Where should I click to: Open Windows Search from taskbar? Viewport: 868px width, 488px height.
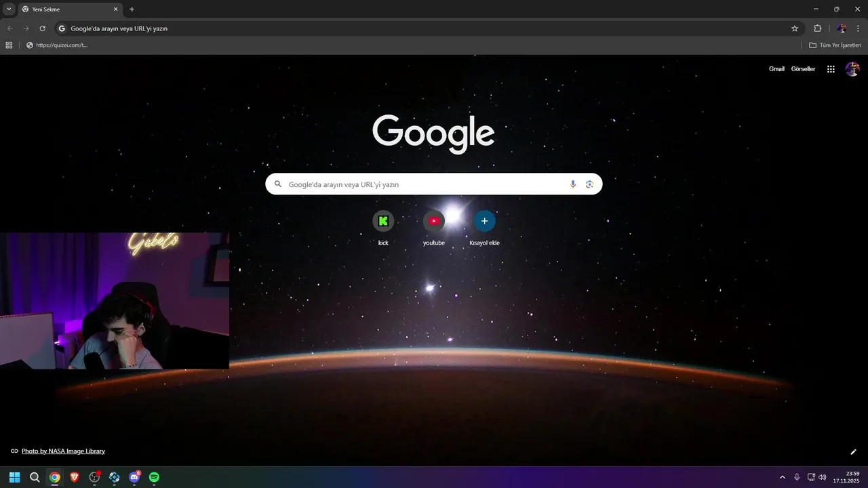pos(35,477)
